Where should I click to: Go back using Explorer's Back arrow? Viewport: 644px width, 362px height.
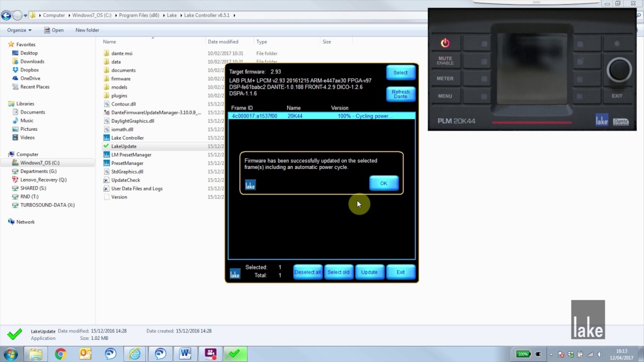[x=7, y=15]
